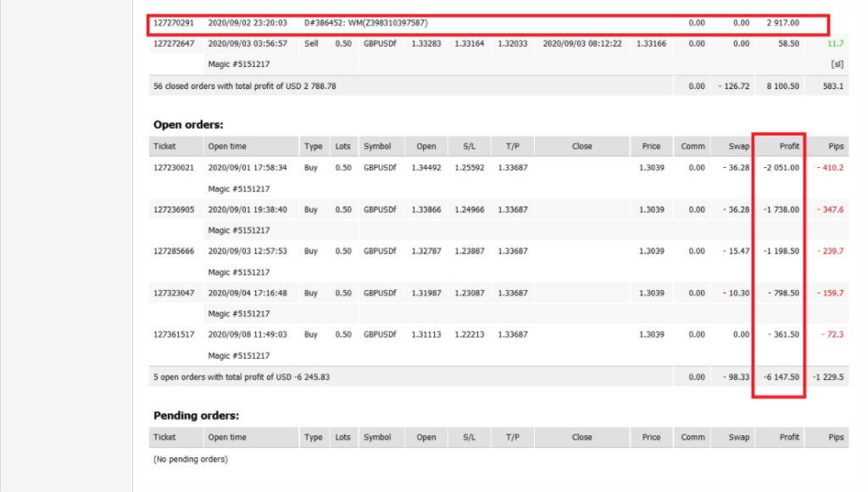The height and width of the screenshot is (492, 868).
Task: Click the Ticket header in Pending orders table
Action: (164, 437)
